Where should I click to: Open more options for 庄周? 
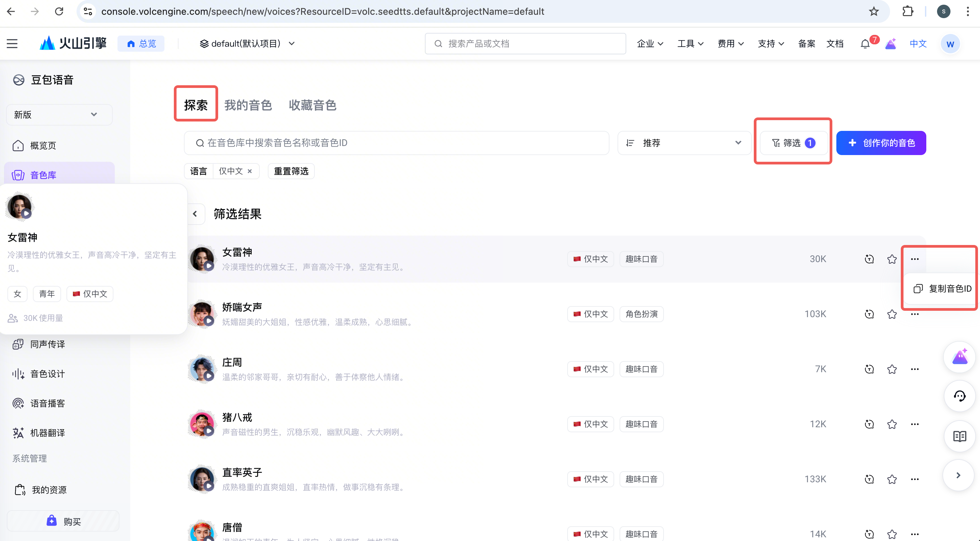coord(915,369)
